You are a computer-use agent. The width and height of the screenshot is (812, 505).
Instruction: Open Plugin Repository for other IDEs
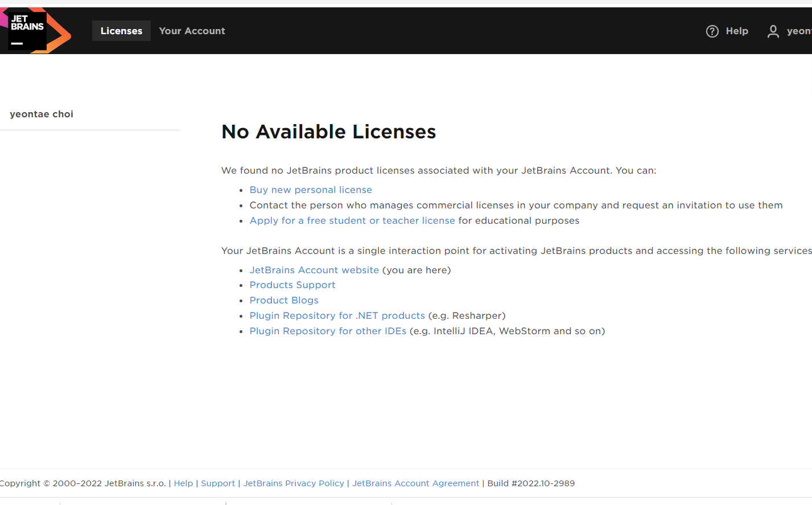(328, 331)
